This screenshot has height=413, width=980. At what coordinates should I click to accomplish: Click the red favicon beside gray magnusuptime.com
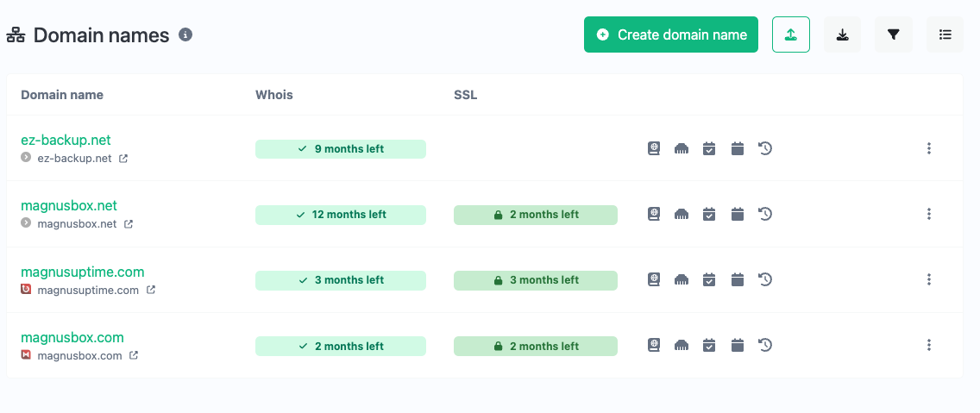pos(26,290)
